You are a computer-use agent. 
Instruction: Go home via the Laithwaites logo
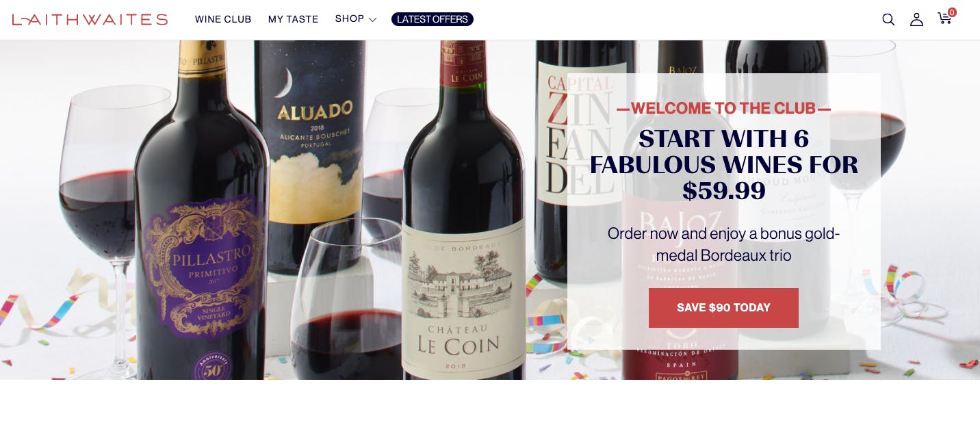coord(90,19)
